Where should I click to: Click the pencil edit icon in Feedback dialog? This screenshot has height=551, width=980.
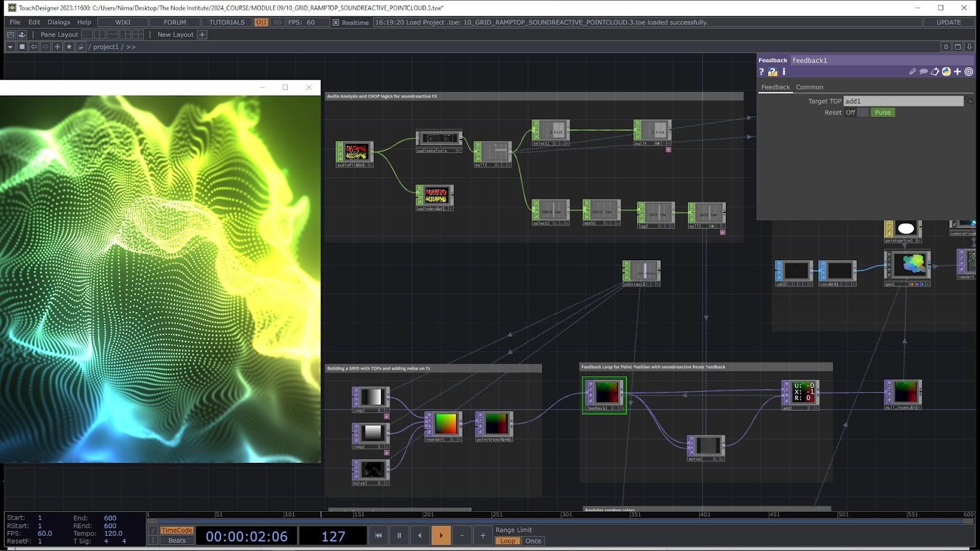[913, 72]
